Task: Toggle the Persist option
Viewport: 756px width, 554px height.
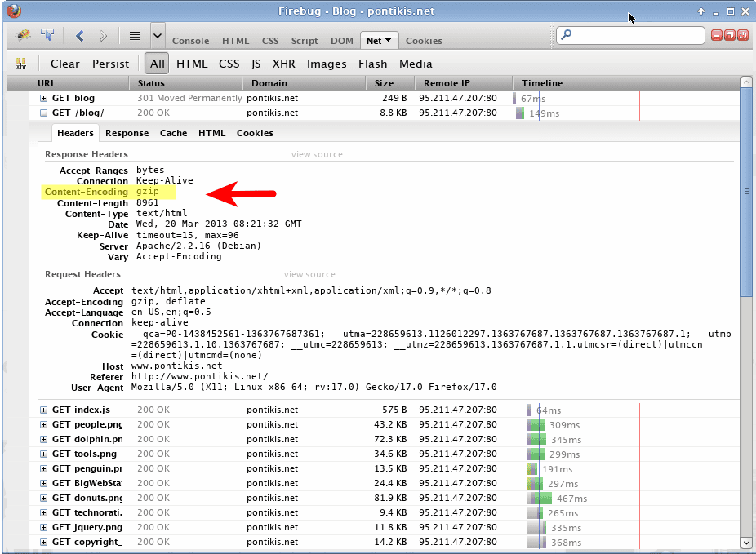Action: [110, 64]
